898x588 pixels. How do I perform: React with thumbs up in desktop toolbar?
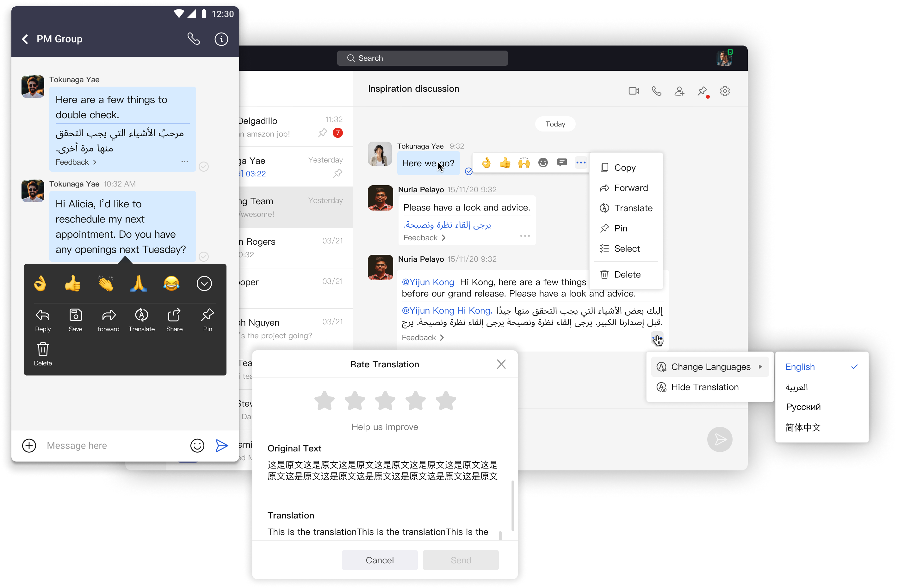[x=505, y=163]
